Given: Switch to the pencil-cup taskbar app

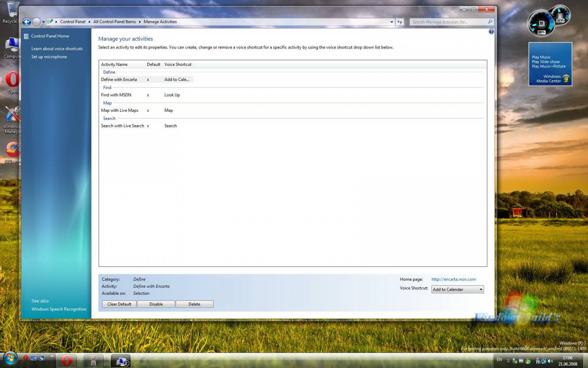Looking at the screenshot, I should click(x=93, y=361).
